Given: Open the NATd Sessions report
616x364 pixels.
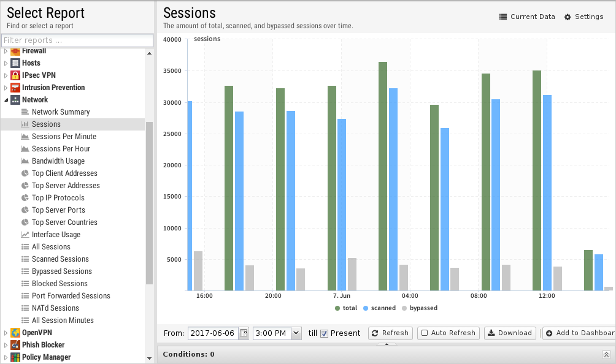Looking at the screenshot, I should tap(55, 308).
